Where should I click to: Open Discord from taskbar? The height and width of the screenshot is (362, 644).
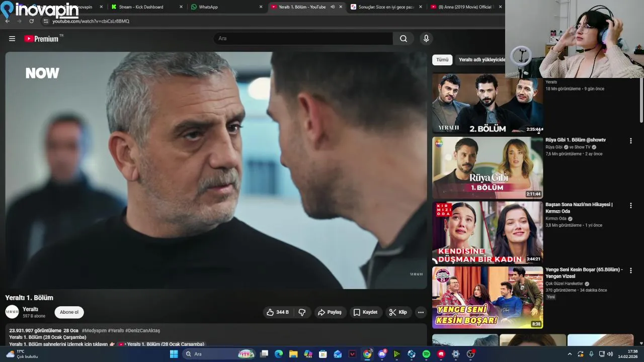[x=382, y=354]
